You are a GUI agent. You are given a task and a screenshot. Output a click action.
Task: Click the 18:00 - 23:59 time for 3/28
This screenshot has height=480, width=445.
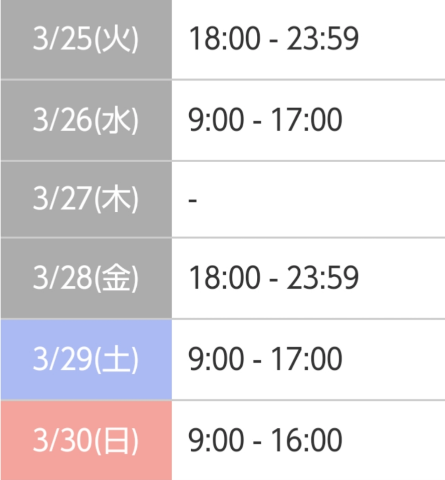pyautogui.click(x=274, y=278)
